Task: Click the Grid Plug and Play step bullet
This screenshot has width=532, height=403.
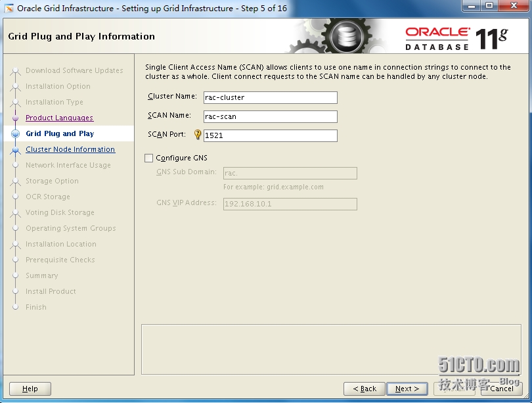Action: pyautogui.click(x=15, y=133)
